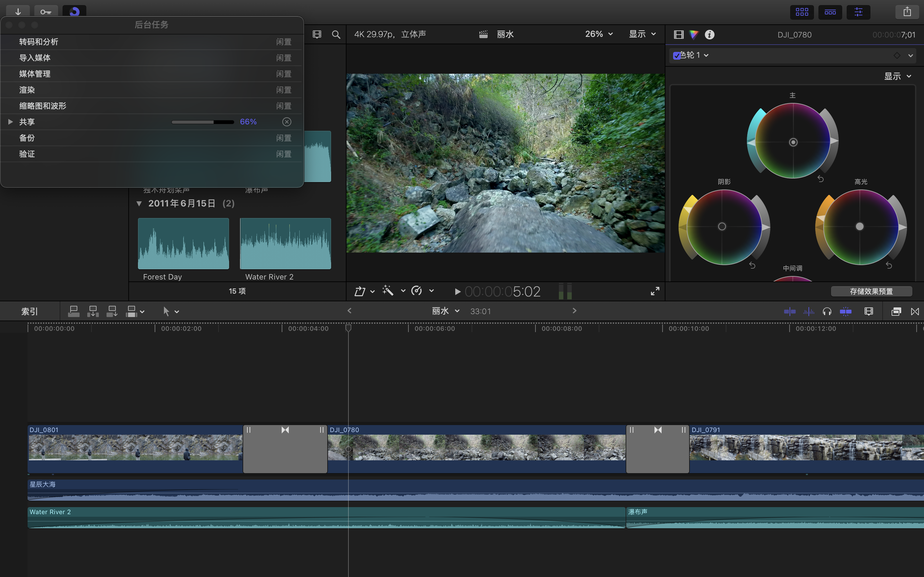The height and width of the screenshot is (577, 924).
Task: Select the Forest Day audio thumbnail
Action: point(183,244)
